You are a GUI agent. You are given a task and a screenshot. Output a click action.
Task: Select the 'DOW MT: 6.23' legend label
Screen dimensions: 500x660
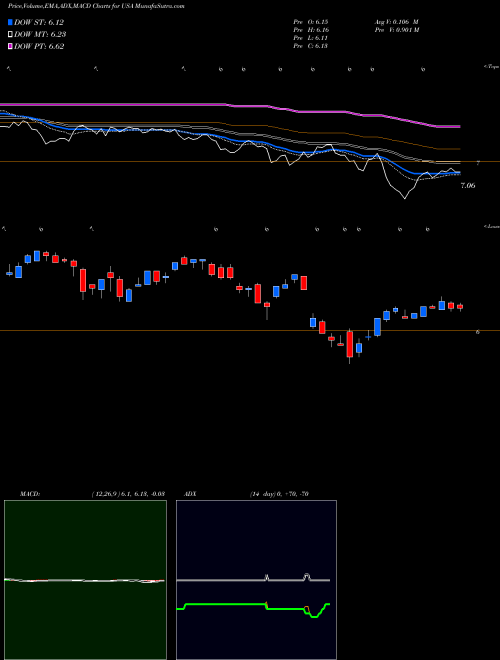click(40, 35)
